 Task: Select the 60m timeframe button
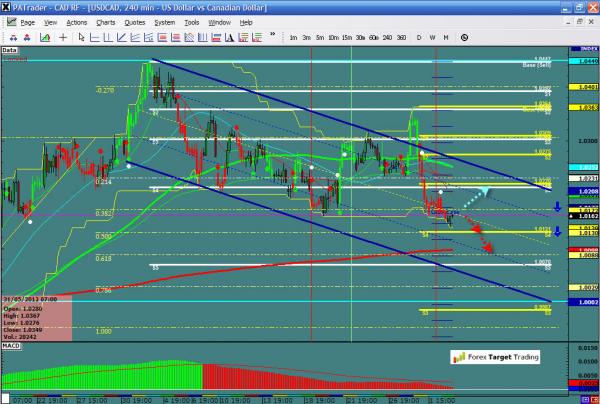click(x=373, y=37)
